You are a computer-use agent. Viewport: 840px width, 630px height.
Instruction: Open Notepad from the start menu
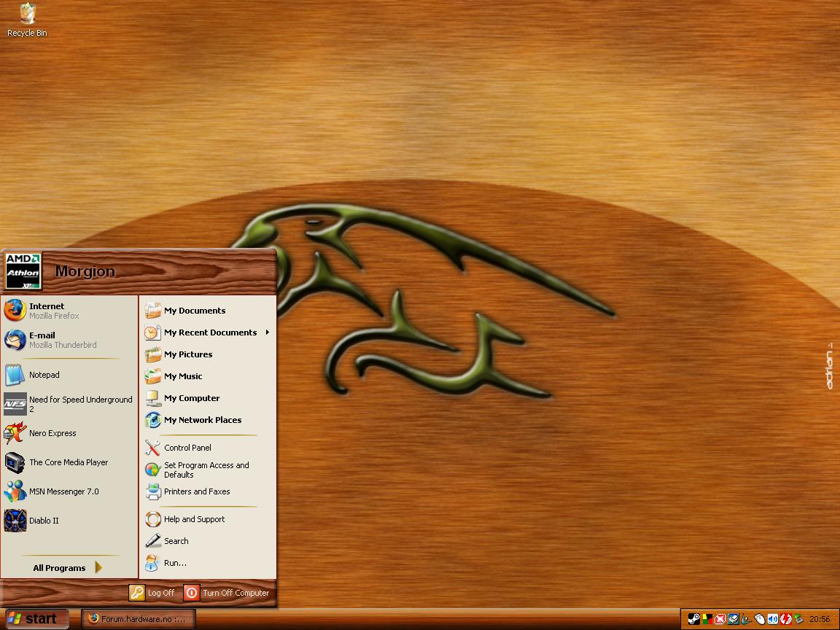click(x=69, y=375)
